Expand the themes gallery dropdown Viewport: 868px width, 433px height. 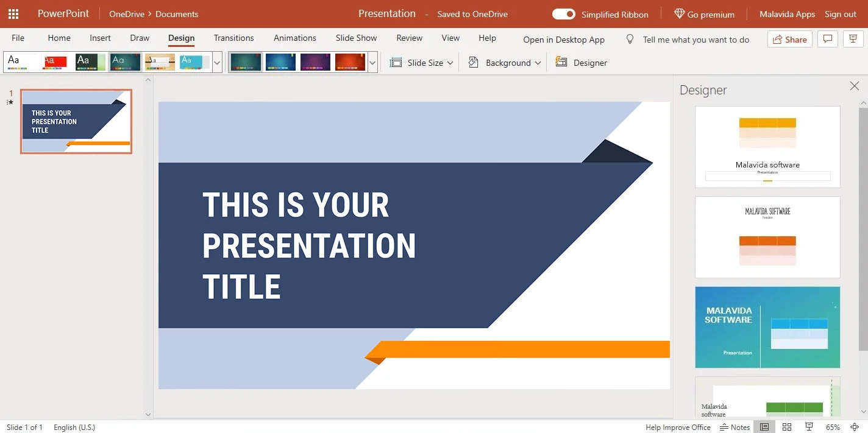coord(217,63)
